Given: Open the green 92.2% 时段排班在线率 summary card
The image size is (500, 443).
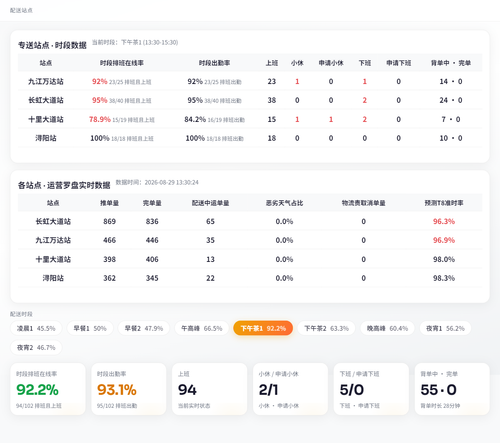Looking at the screenshot, I should click(x=48, y=389).
